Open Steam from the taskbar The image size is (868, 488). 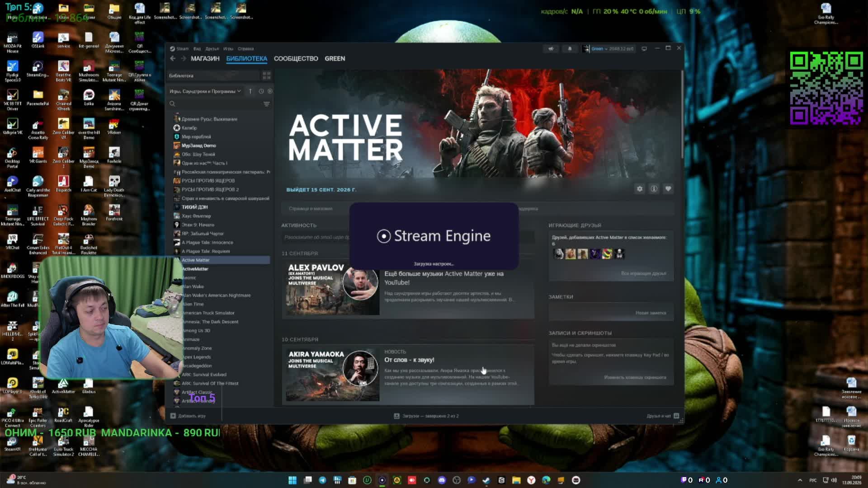coord(486,480)
